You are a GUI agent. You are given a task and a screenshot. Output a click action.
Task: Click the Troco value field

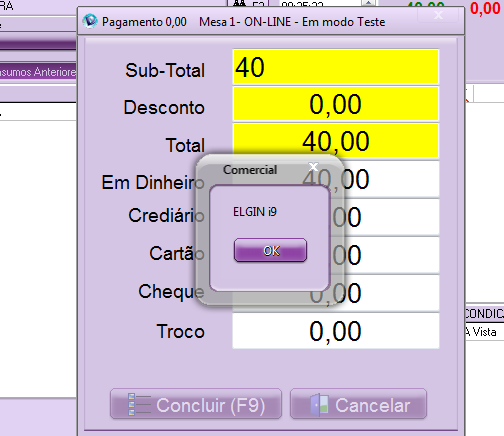click(x=336, y=331)
